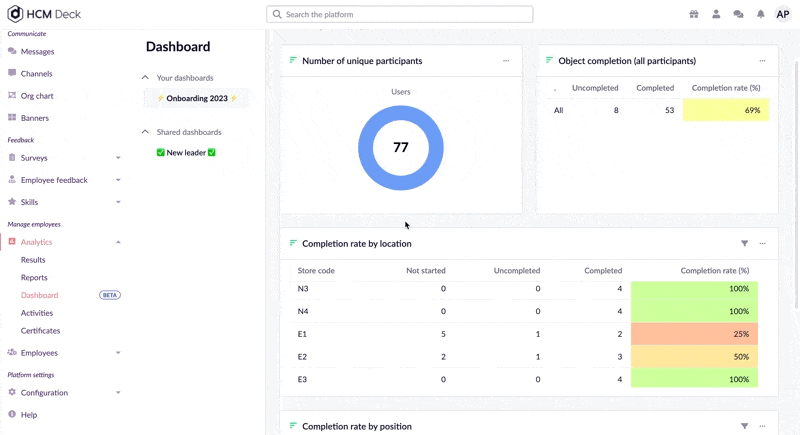Open options menu for Number of unique participants
This screenshot has height=435, width=800.
click(x=506, y=61)
